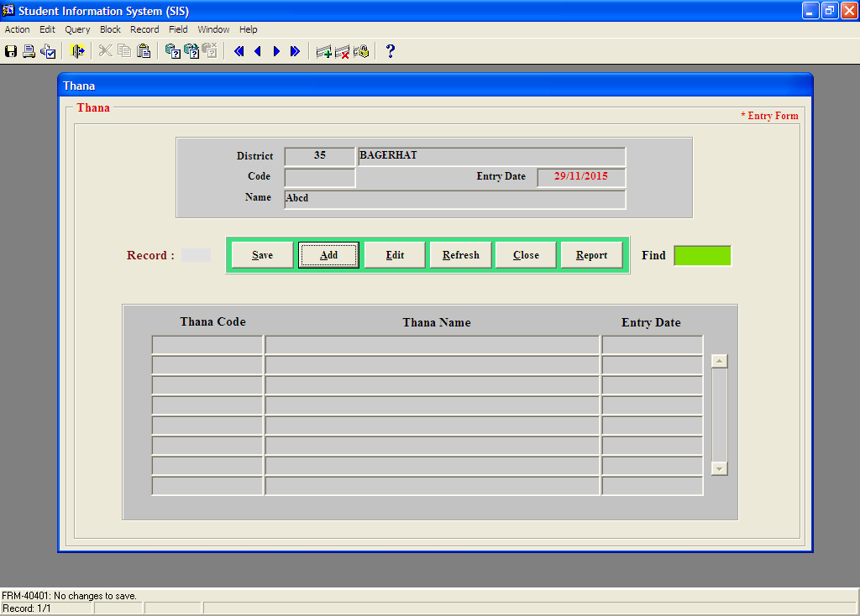Open the Record menu
The width and height of the screenshot is (860, 616).
pos(144,29)
